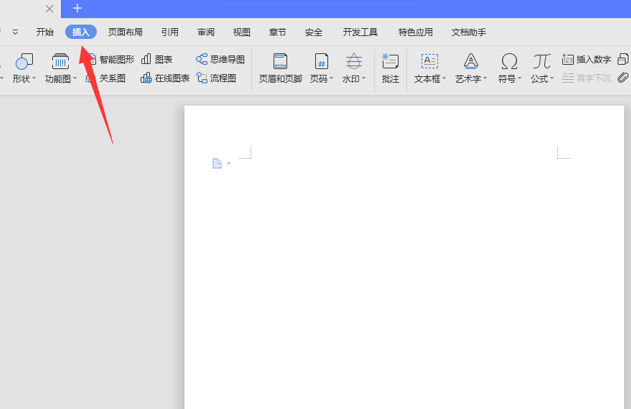Open the quick access toolbar dropdown
Image resolution: width=631 pixels, height=409 pixels.
(15, 32)
